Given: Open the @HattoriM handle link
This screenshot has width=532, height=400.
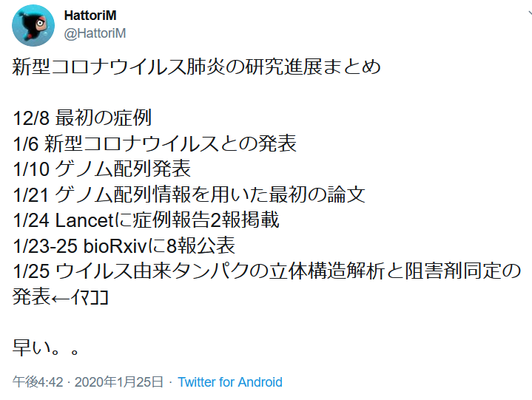Looking at the screenshot, I should [x=95, y=33].
